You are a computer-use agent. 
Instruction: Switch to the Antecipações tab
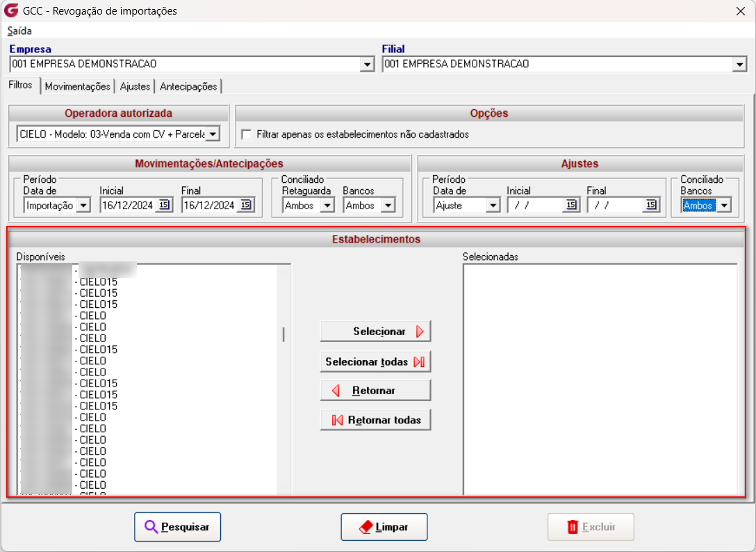[188, 86]
